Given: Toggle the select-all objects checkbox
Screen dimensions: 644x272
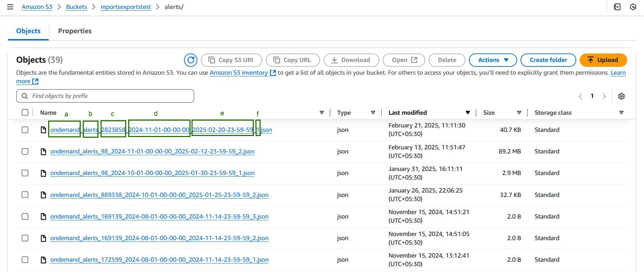Looking at the screenshot, I should tap(25, 112).
